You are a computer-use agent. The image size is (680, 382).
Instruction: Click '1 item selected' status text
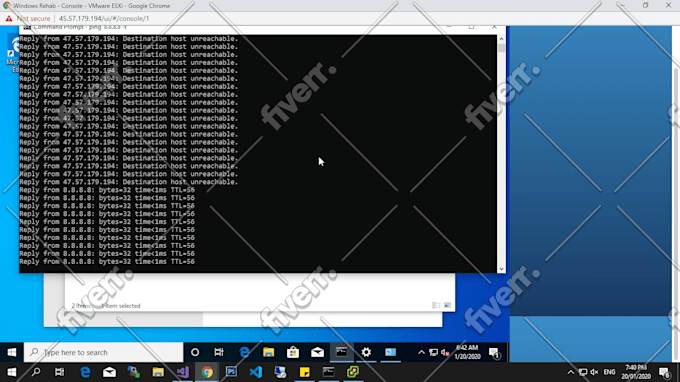click(x=121, y=306)
